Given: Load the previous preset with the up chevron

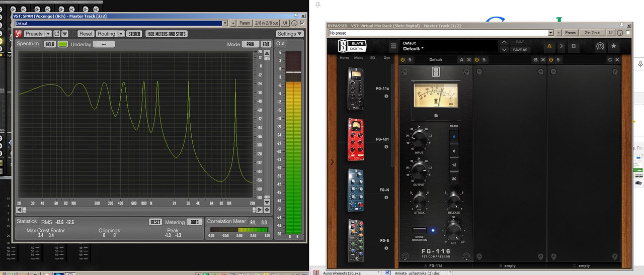Looking at the screenshot, I should pyautogui.click(x=504, y=42).
